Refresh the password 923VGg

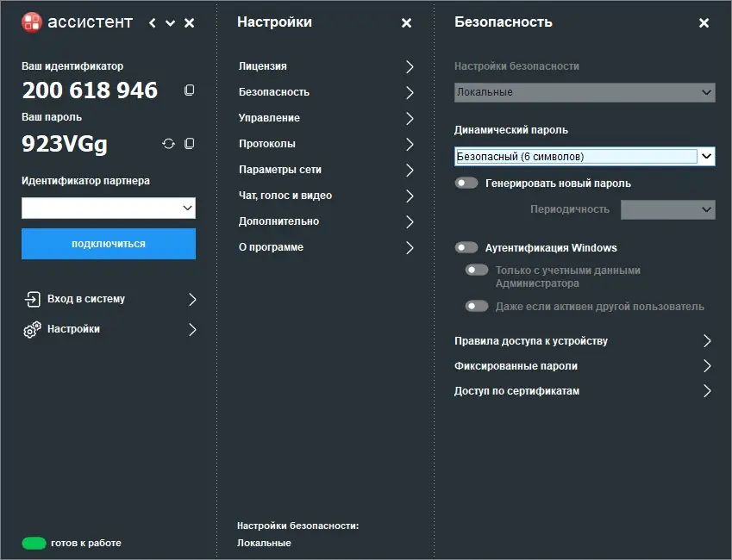pyautogui.click(x=169, y=144)
